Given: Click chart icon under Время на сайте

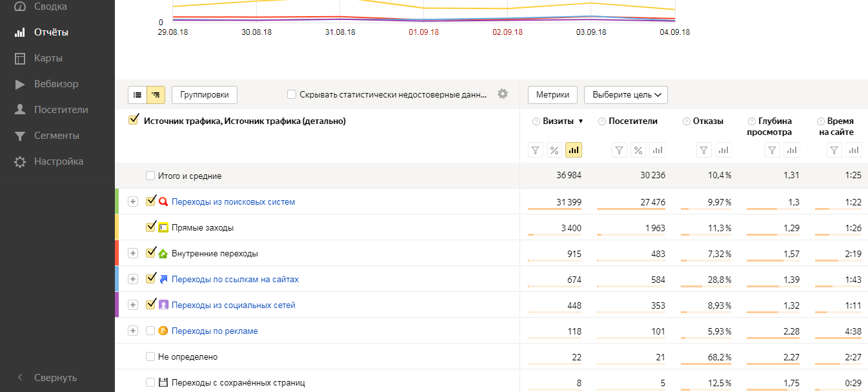Looking at the screenshot, I should pos(854,150).
